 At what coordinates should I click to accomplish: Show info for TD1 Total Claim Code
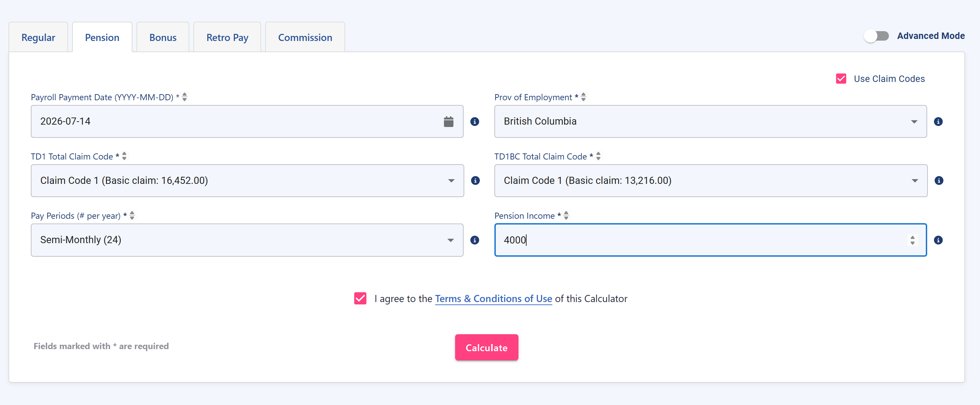pos(475,180)
